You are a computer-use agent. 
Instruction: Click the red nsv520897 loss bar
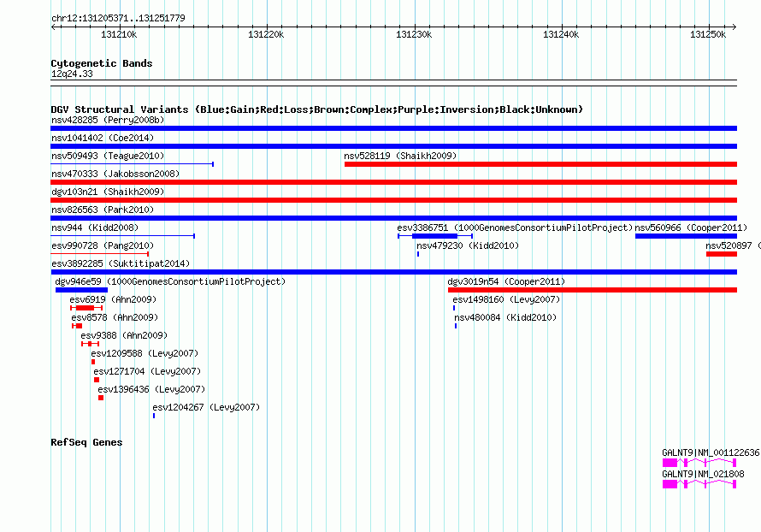click(722, 254)
